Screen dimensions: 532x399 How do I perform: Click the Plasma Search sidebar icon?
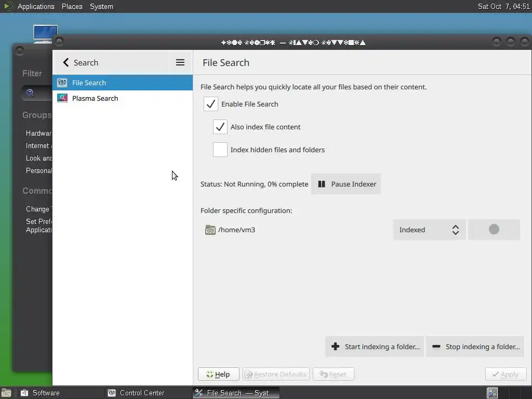tap(62, 98)
